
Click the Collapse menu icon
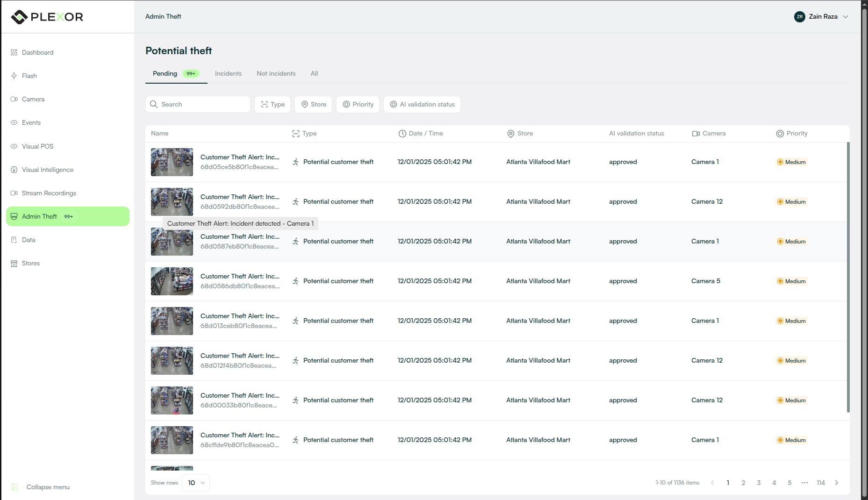point(14,487)
